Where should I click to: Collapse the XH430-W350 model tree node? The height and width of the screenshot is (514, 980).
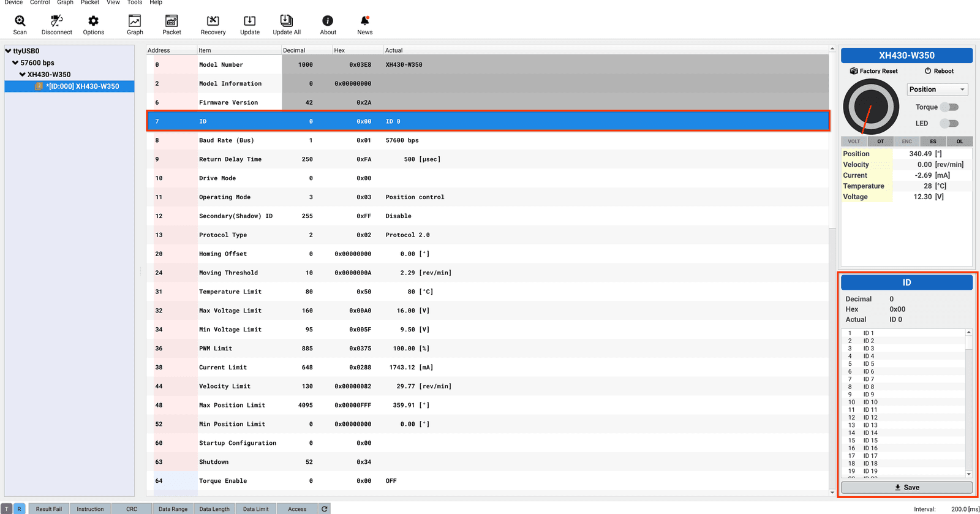(x=23, y=74)
